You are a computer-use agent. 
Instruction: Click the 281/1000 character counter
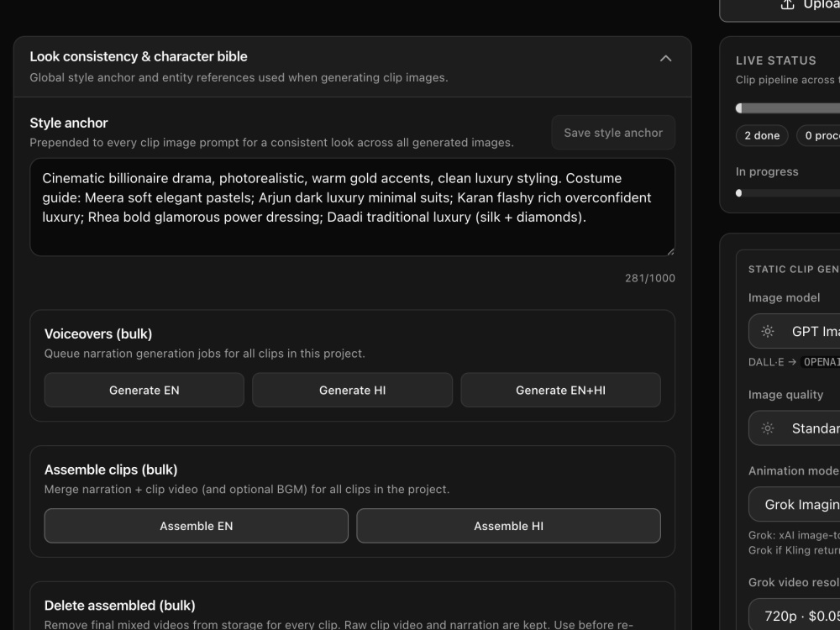650,278
